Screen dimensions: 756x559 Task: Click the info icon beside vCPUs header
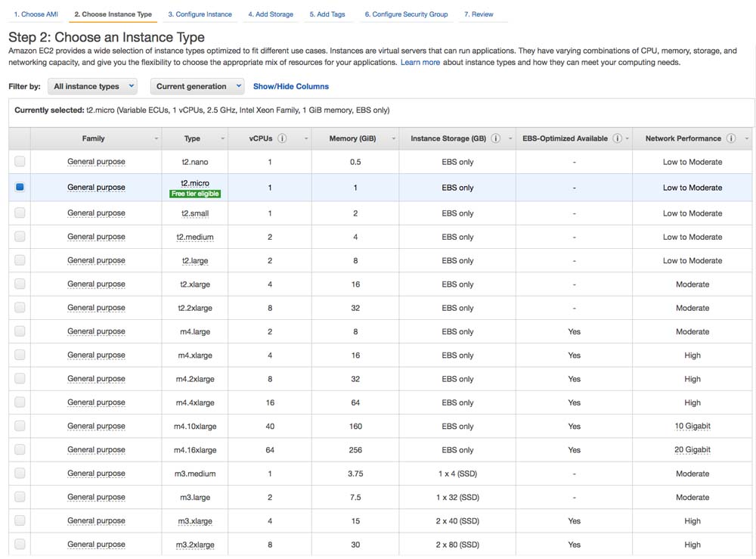(x=282, y=138)
